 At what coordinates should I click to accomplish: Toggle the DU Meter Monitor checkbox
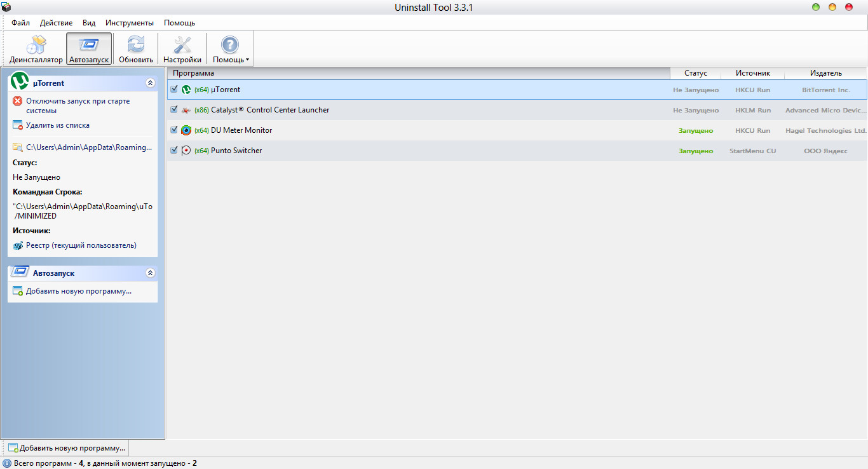click(x=174, y=130)
